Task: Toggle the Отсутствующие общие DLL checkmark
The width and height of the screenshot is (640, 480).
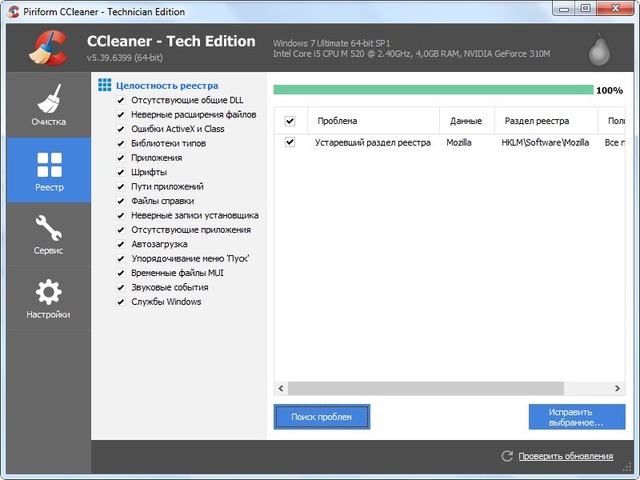Action: [x=120, y=101]
